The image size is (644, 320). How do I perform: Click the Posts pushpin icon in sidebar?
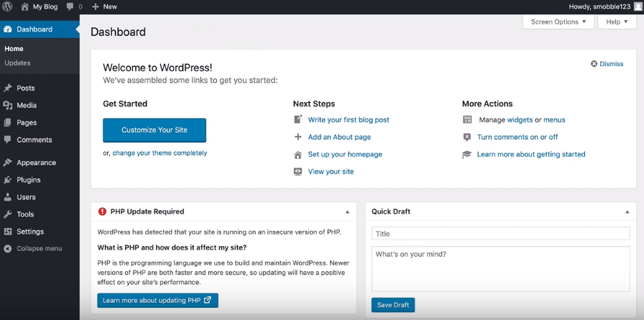8,88
